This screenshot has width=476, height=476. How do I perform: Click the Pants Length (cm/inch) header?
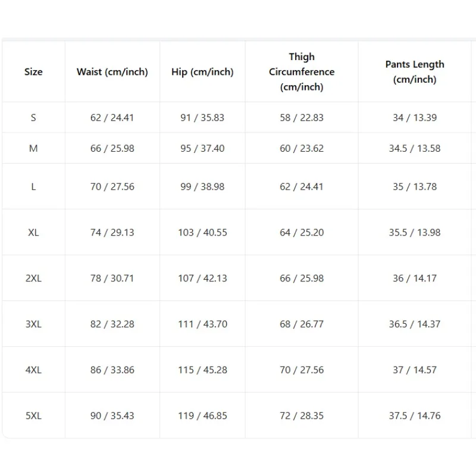click(415, 72)
